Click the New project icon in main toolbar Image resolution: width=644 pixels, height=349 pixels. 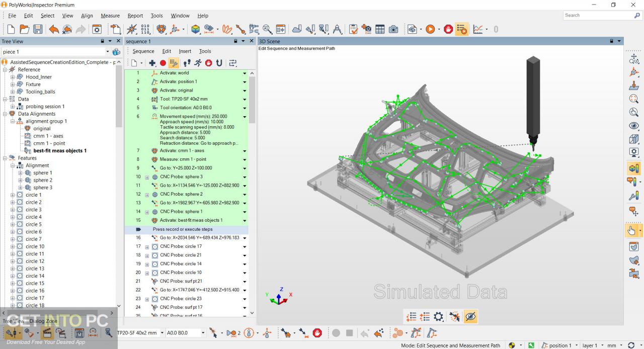tap(11, 30)
